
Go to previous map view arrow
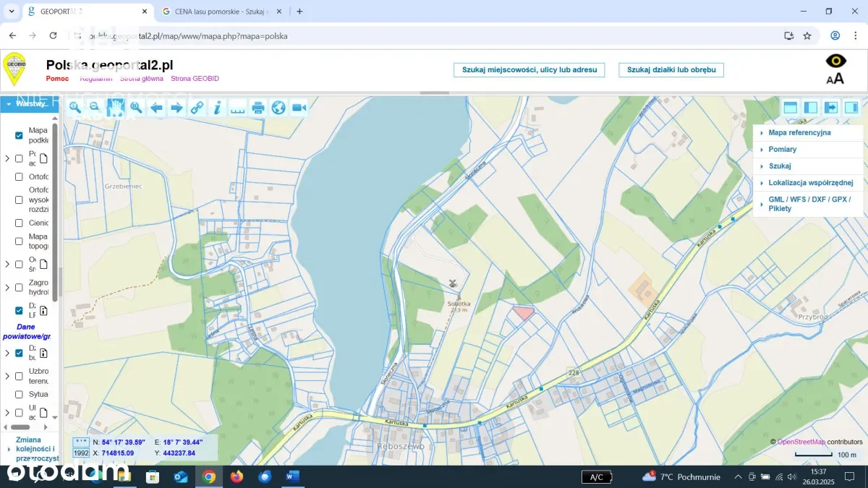click(x=156, y=108)
